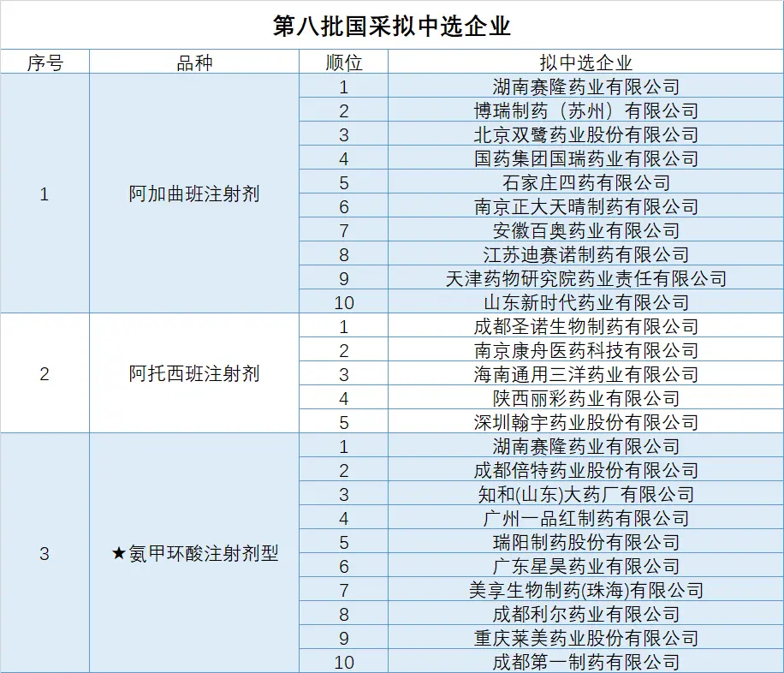
Task: Click 安徽百奥药业有限公司
Action: [x=586, y=230]
